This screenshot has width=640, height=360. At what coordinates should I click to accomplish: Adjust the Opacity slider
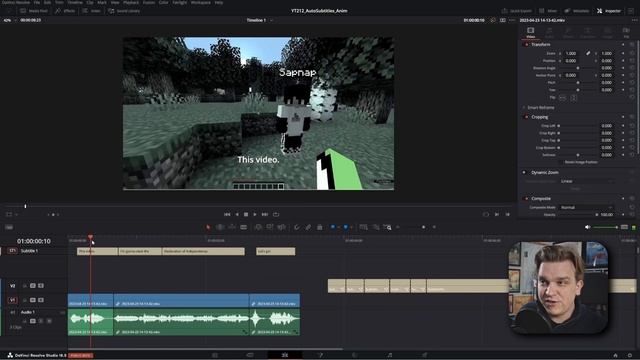click(578, 215)
